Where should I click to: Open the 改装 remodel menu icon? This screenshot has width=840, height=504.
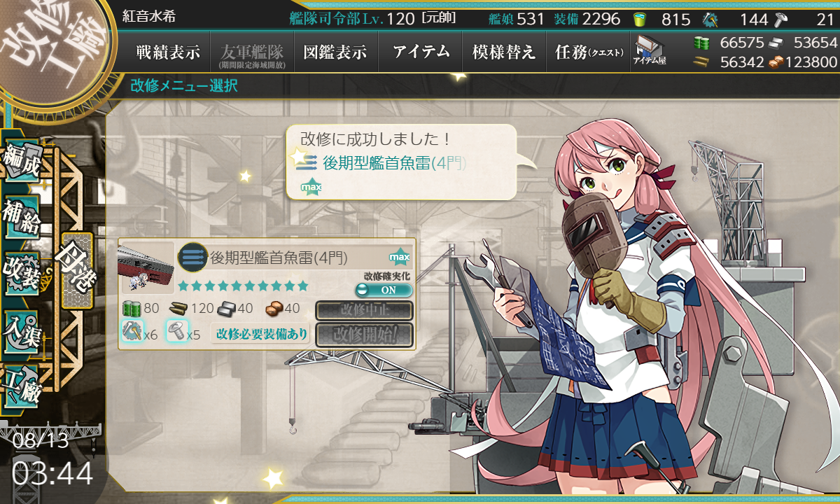coord(20,275)
